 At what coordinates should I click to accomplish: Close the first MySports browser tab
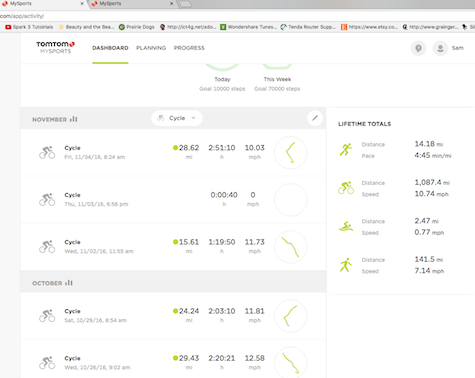pos(82,4)
